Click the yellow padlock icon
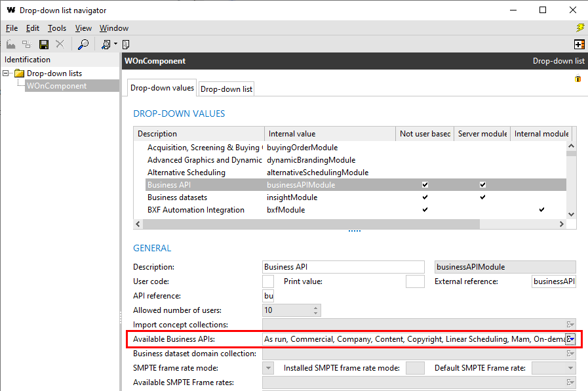The width and height of the screenshot is (588, 391). click(x=578, y=79)
